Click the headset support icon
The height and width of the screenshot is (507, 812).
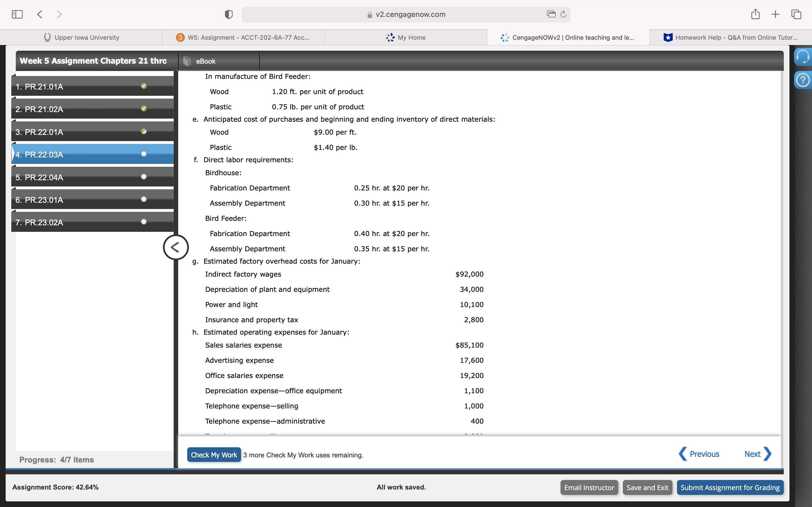pyautogui.click(x=803, y=57)
